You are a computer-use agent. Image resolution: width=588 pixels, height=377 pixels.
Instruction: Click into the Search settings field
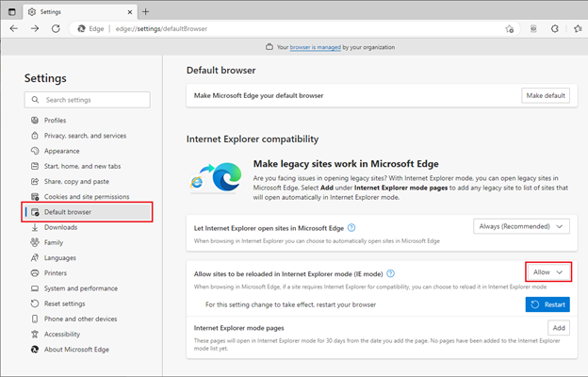(x=88, y=99)
